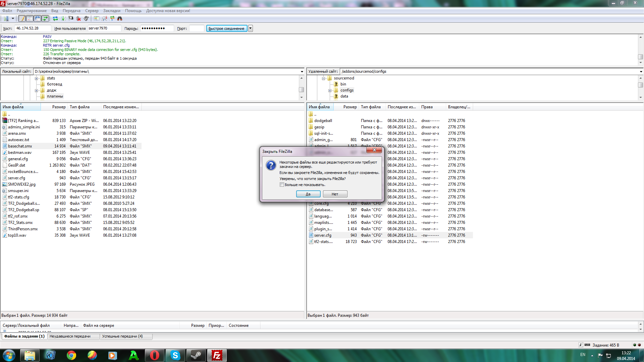This screenshot has height=362, width=644.
Task: Click the bin folder unknown-state icon
Action: 336,84
